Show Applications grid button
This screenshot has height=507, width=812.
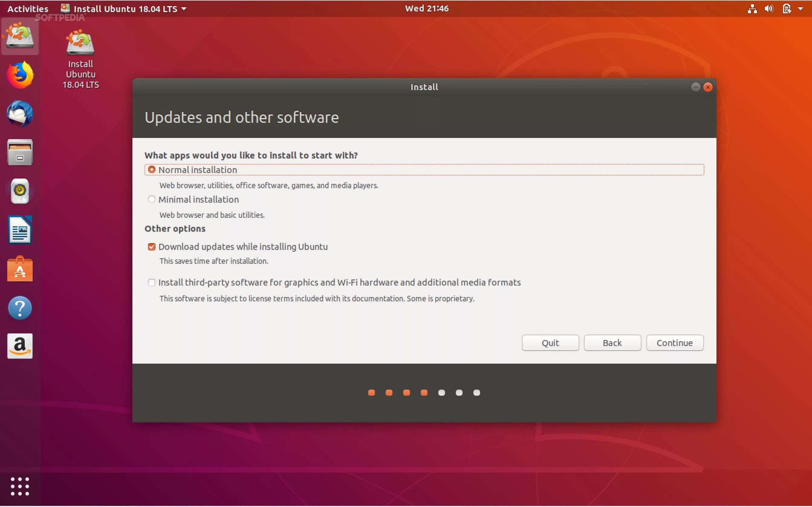20,486
